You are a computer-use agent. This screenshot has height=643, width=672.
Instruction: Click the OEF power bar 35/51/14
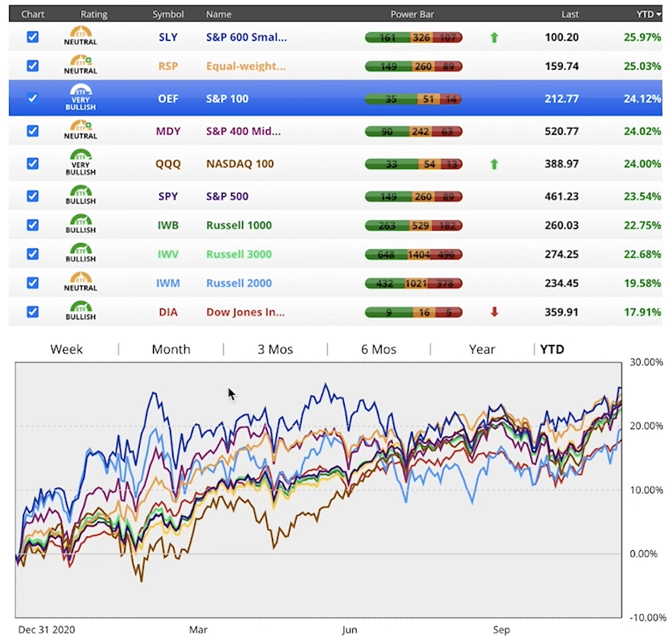tap(414, 99)
